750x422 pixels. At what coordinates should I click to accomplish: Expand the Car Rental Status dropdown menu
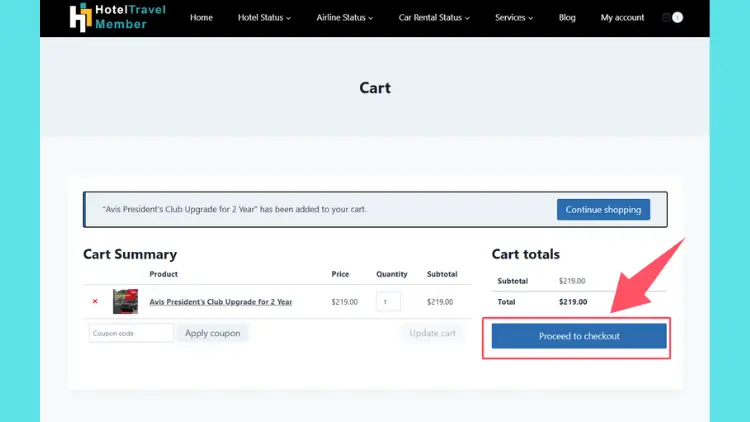pyautogui.click(x=434, y=18)
